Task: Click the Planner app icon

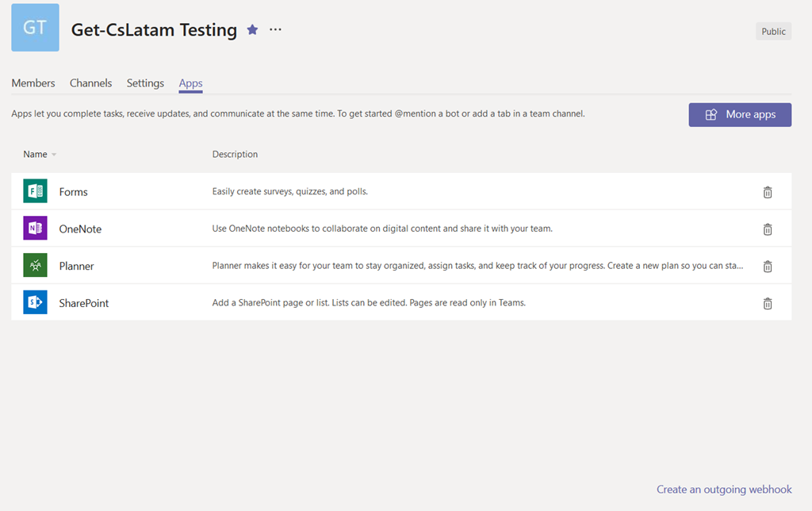Action: coord(35,266)
